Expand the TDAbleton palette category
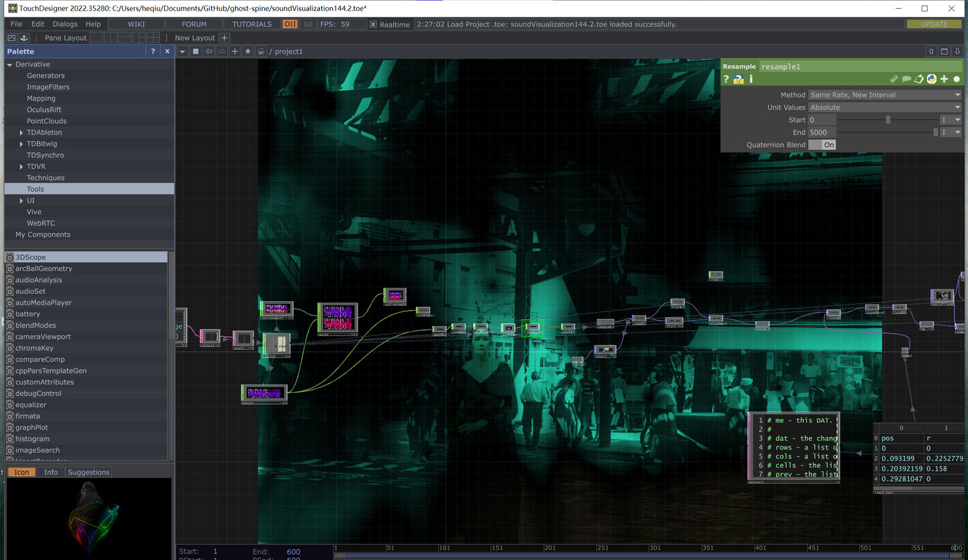The width and height of the screenshot is (968, 560). pos(22,132)
